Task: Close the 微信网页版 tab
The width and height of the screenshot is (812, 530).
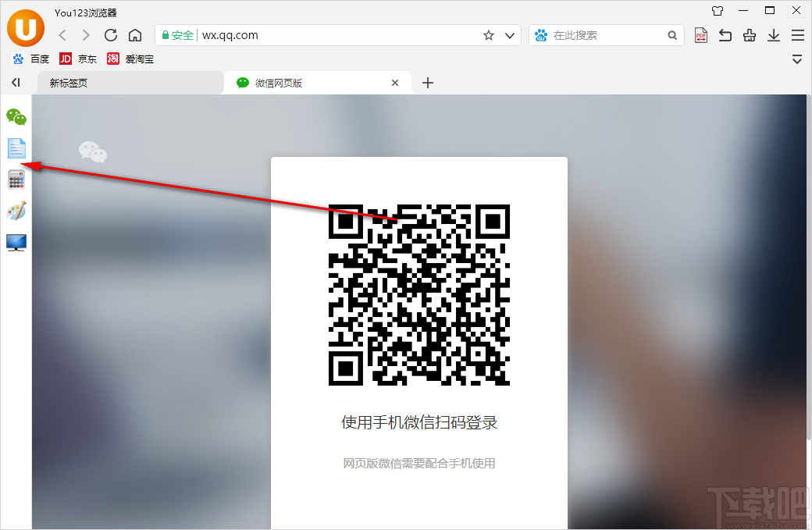Action: click(x=394, y=83)
